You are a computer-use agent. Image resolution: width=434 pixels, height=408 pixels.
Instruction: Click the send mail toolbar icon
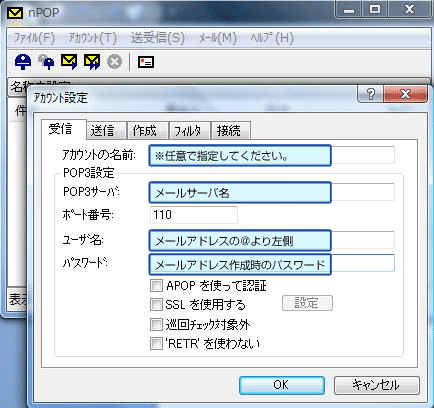(x=69, y=62)
